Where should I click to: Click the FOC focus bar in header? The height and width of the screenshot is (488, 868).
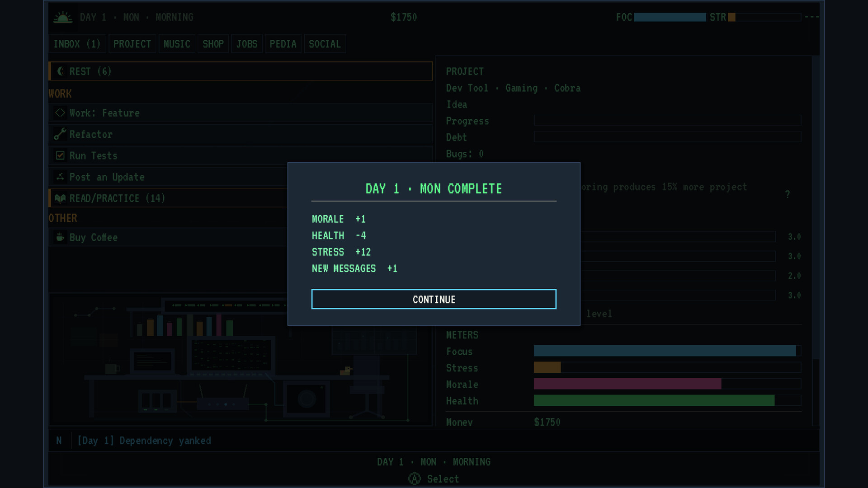(x=670, y=17)
